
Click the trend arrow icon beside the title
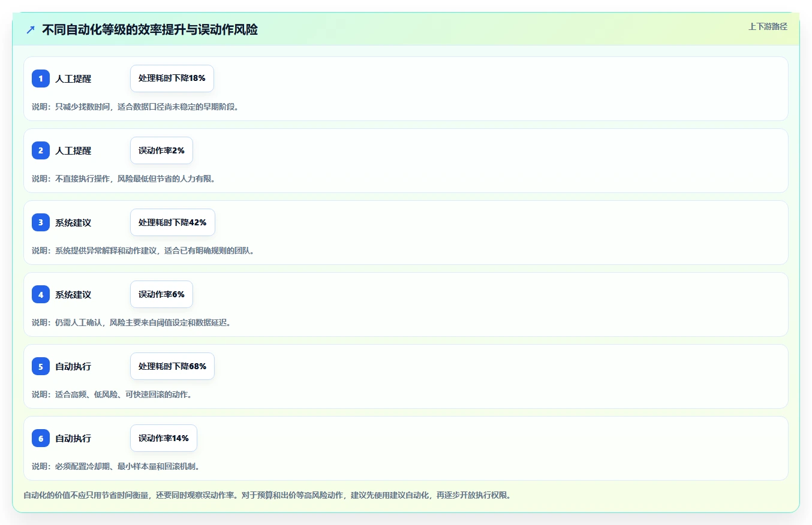pos(31,30)
